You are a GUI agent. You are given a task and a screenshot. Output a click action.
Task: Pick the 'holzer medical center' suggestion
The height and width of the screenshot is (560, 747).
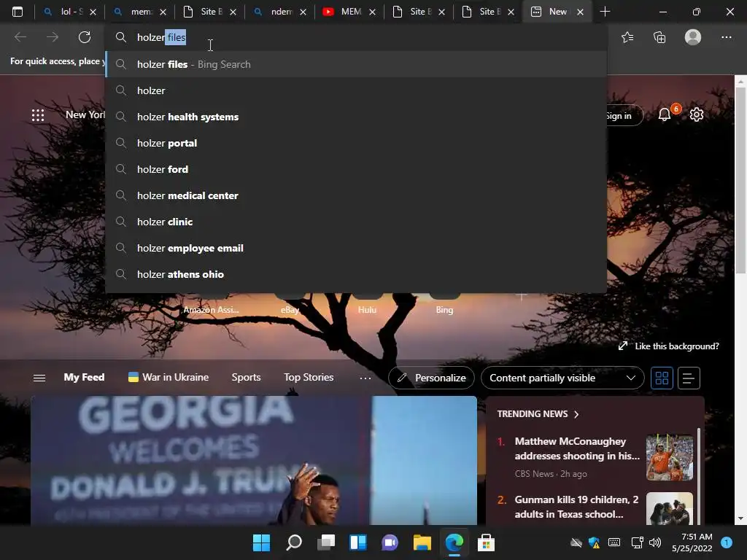[x=356, y=195]
